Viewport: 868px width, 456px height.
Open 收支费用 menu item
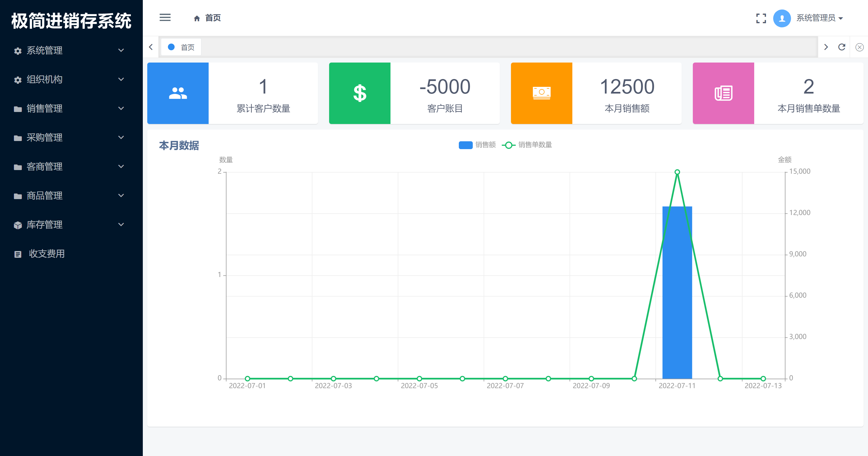(x=47, y=254)
